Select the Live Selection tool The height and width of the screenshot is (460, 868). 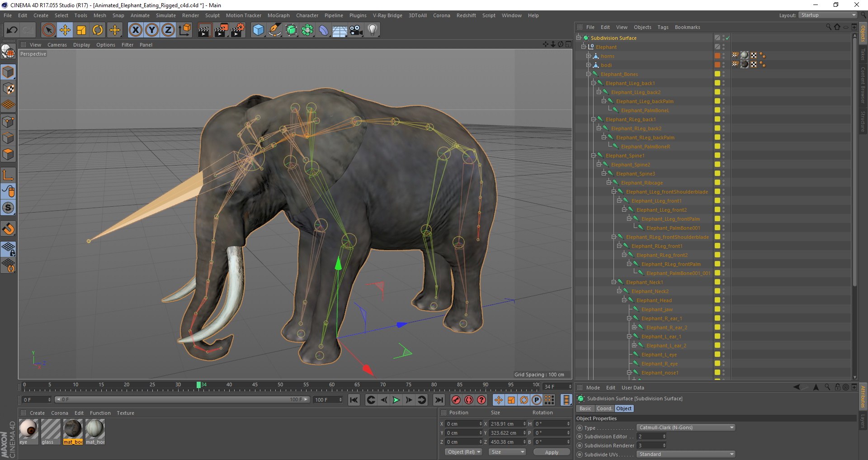pos(48,30)
